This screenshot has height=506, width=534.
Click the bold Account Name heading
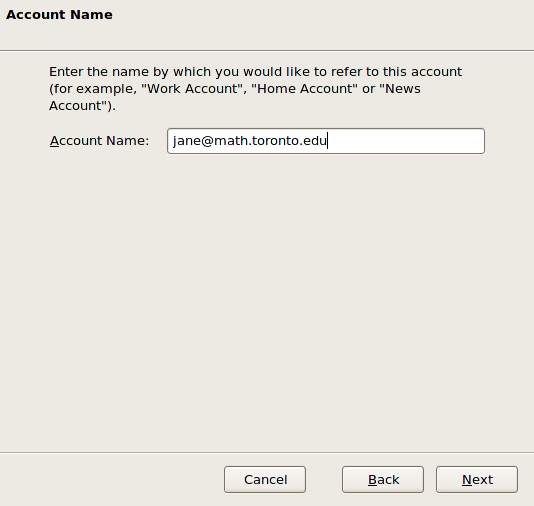pyautogui.click(x=59, y=15)
